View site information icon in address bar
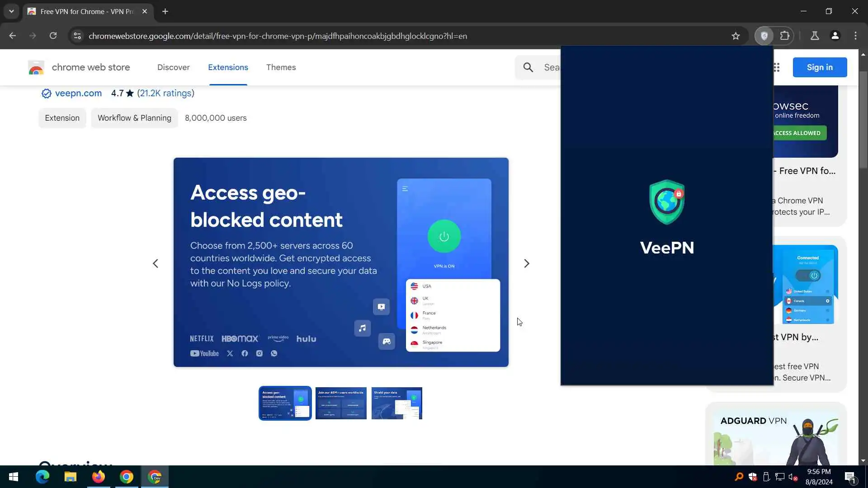 [77, 36]
